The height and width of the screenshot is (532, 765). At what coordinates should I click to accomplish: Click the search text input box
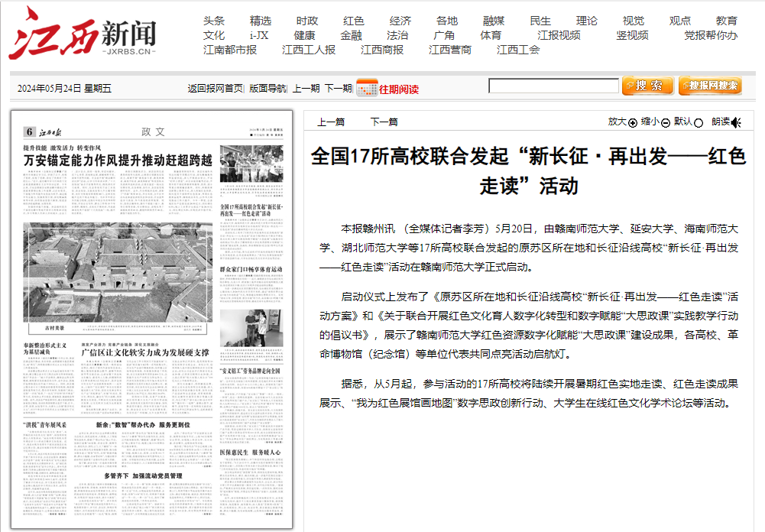click(554, 86)
